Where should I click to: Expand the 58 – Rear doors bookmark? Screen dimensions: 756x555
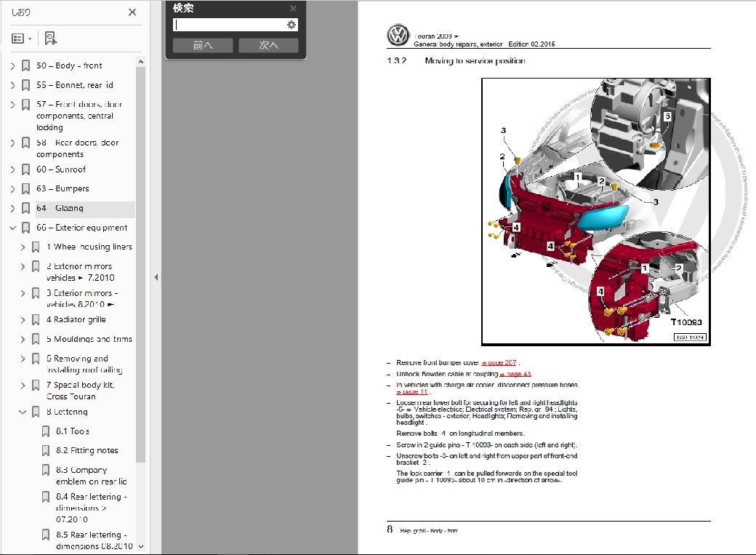click(13, 143)
